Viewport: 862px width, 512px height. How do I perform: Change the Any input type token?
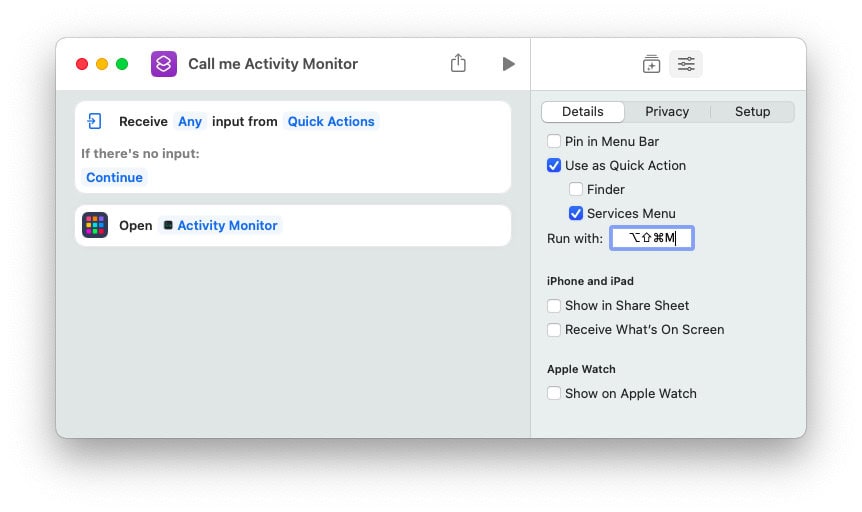coord(190,122)
